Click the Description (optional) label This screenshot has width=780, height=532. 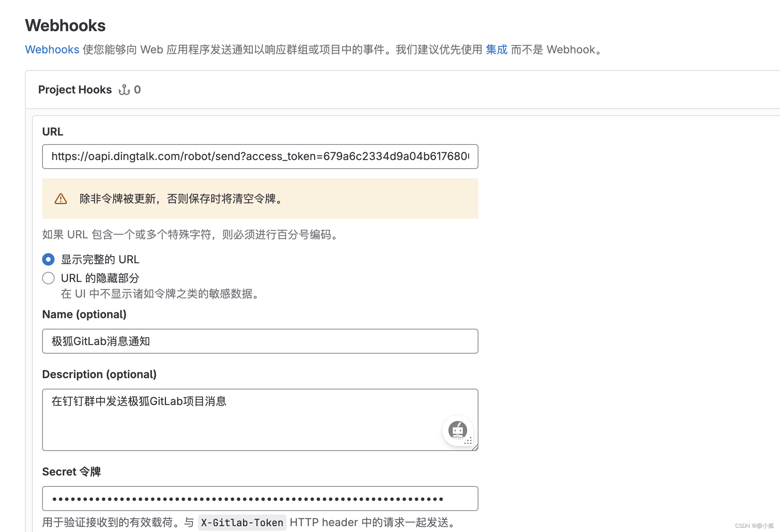99,374
